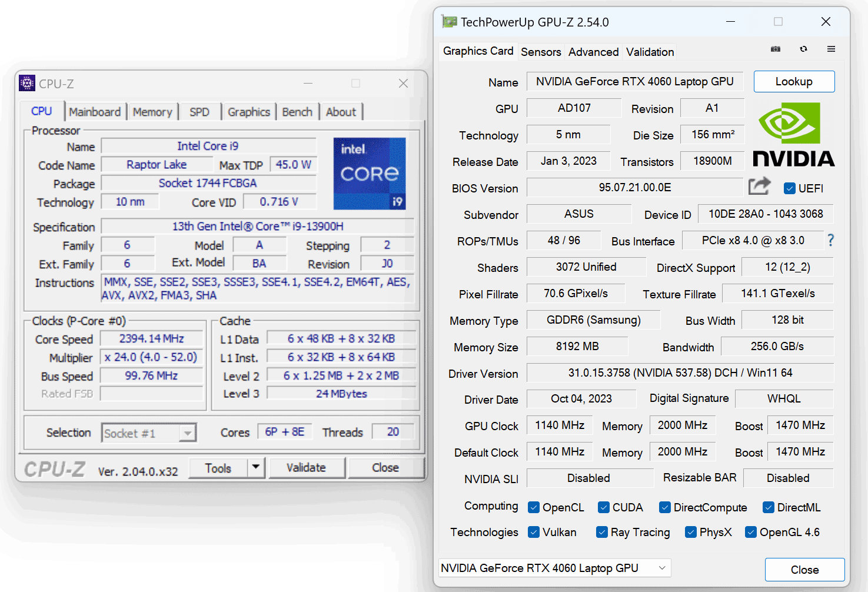Toggle the Vulkan checkbox

pyautogui.click(x=534, y=532)
